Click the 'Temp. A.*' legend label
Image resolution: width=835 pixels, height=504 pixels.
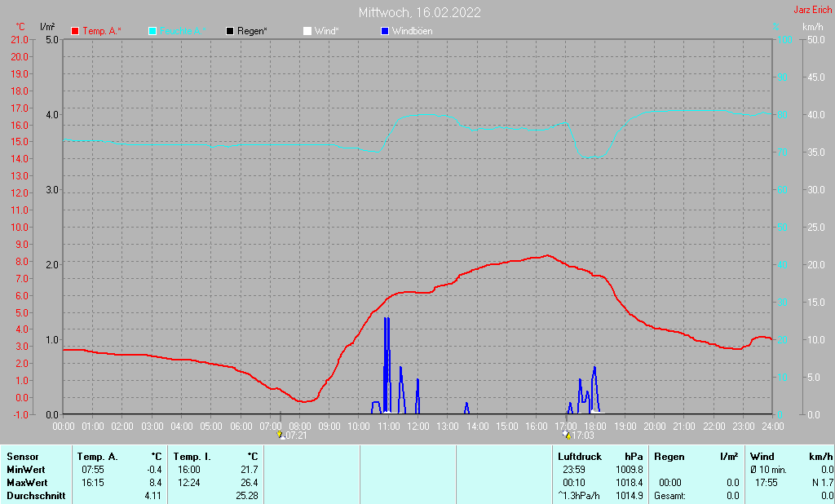pyautogui.click(x=102, y=32)
